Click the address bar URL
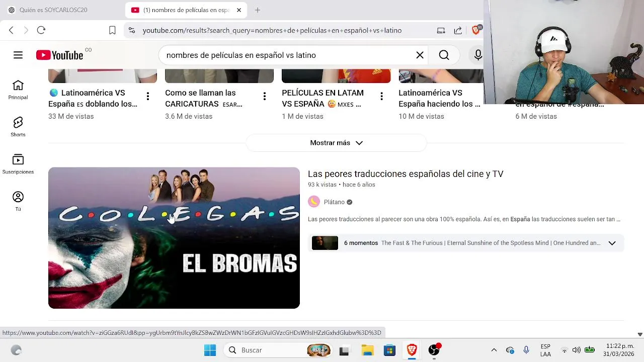This screenshot has width=644, height=362. (272, 30)
